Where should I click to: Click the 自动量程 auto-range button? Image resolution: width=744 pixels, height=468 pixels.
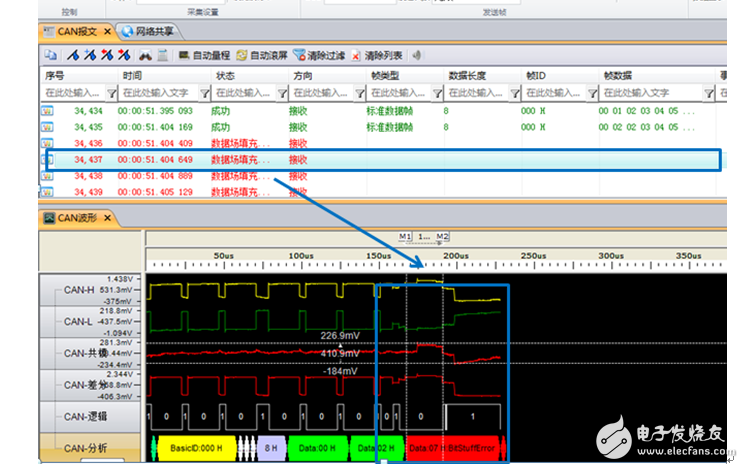coord(204,56)
